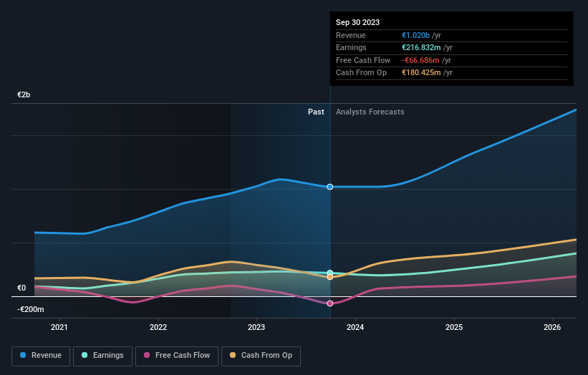Click the Past label on the chart
588x375 pixels.
pos(316,112)
